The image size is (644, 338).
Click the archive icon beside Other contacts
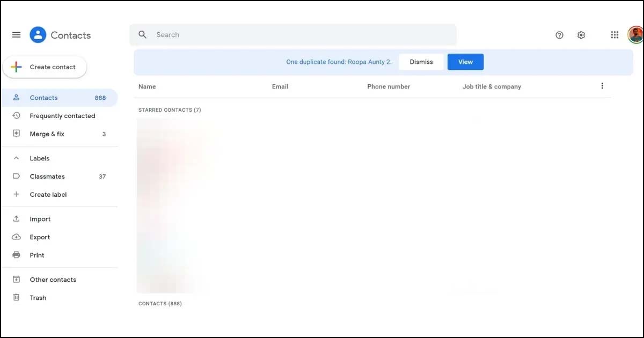click(16, 280)
